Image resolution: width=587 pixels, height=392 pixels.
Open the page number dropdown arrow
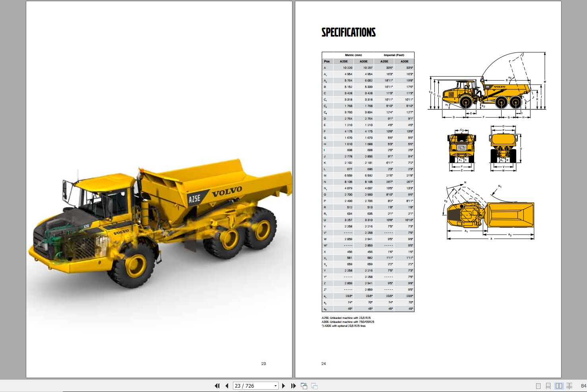click(275, 386)
